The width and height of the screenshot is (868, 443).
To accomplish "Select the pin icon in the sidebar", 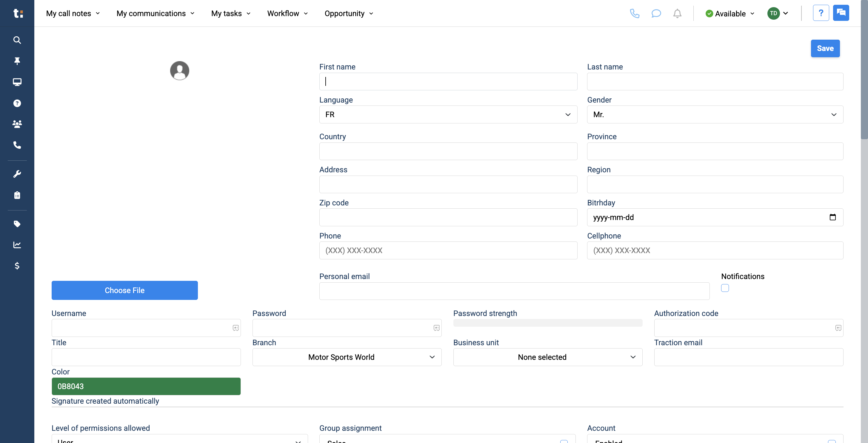I will tap(17, 61).
